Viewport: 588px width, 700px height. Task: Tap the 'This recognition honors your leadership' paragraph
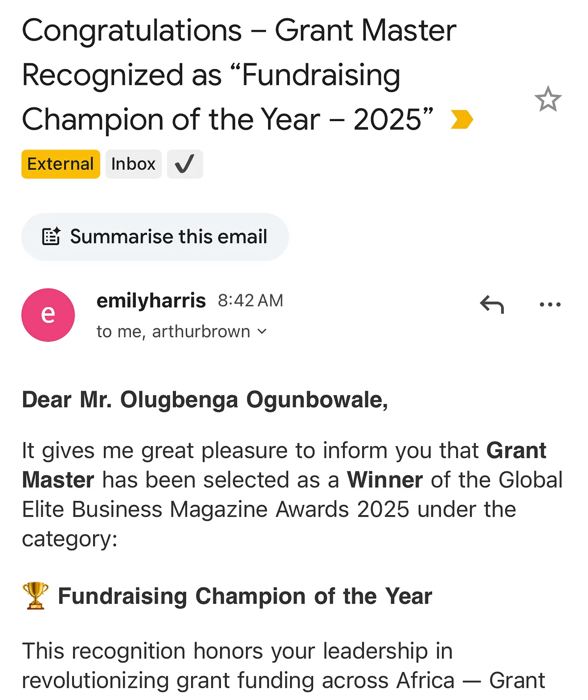click(x=283, y=666)
